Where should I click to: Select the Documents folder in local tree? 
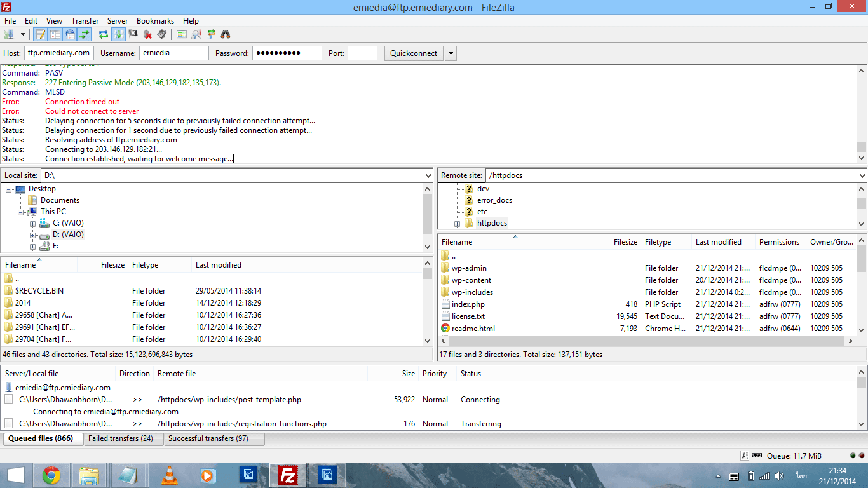(60, 200)
